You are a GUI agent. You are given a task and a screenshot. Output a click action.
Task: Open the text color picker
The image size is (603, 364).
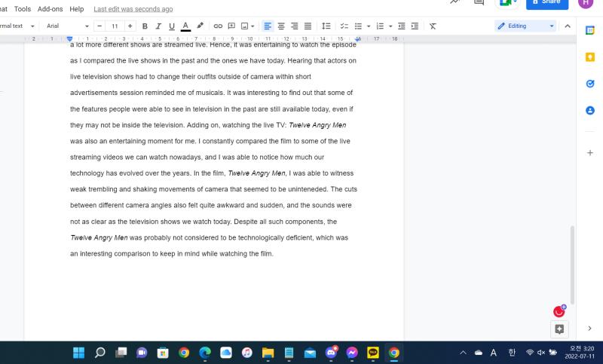(x=185, y=26)
